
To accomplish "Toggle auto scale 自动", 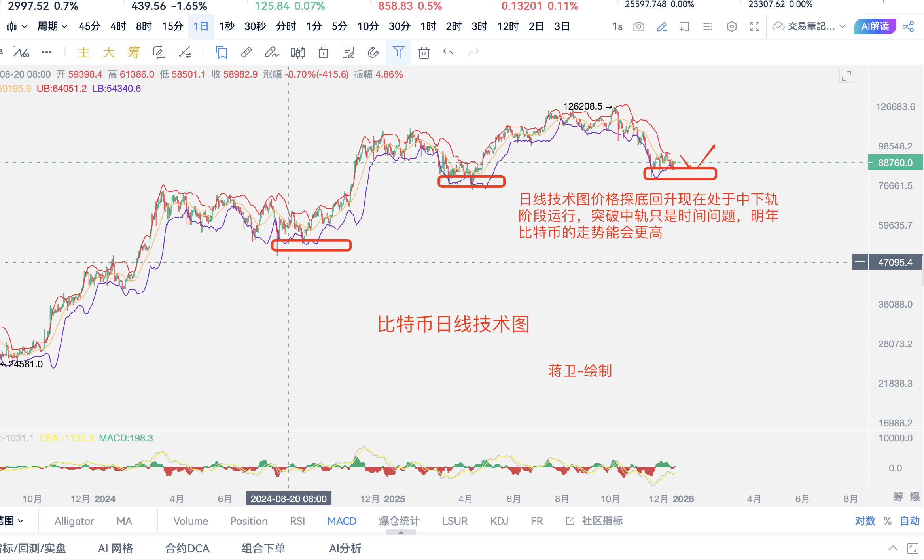I will (909, 521).
